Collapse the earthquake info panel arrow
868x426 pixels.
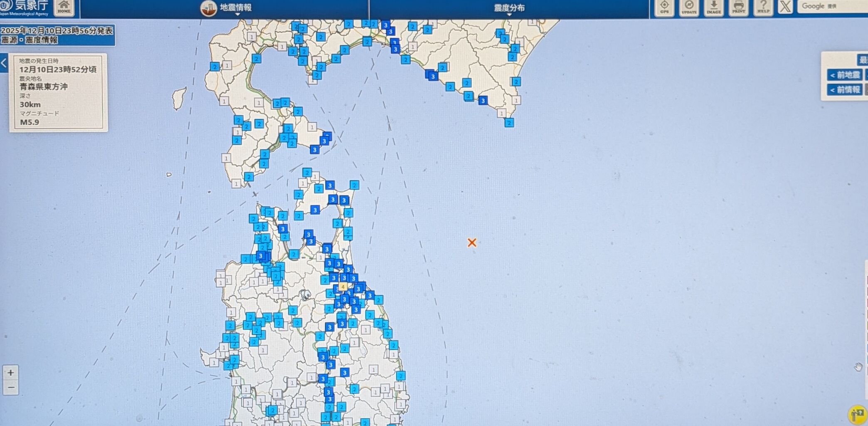click(4, 63)
